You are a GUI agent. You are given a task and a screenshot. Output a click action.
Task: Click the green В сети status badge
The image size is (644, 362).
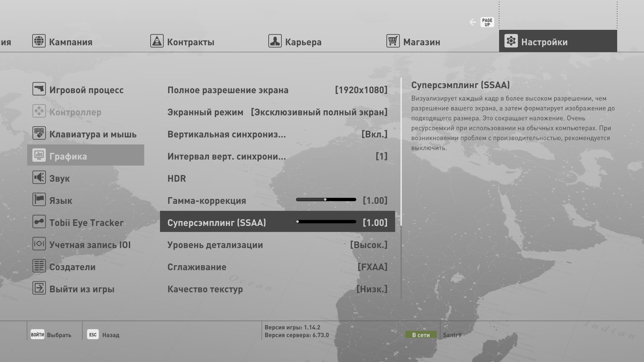click(421, 335)
